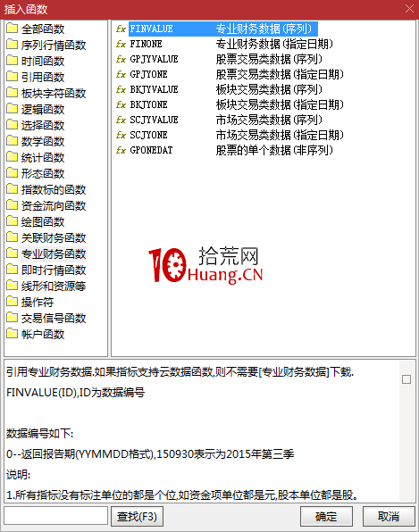Click the Fx icon of FINONE
Viewport: 419px width, 532px height.
coord(121,44)
